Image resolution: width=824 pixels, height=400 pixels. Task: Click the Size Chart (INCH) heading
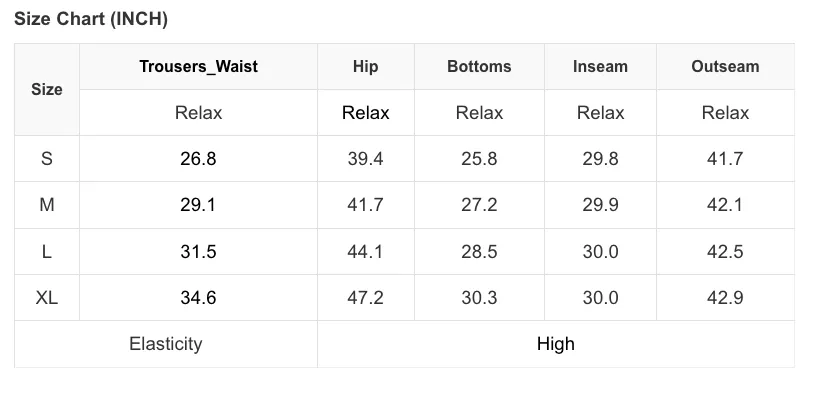pyautogui.click(x=91, y=19)
